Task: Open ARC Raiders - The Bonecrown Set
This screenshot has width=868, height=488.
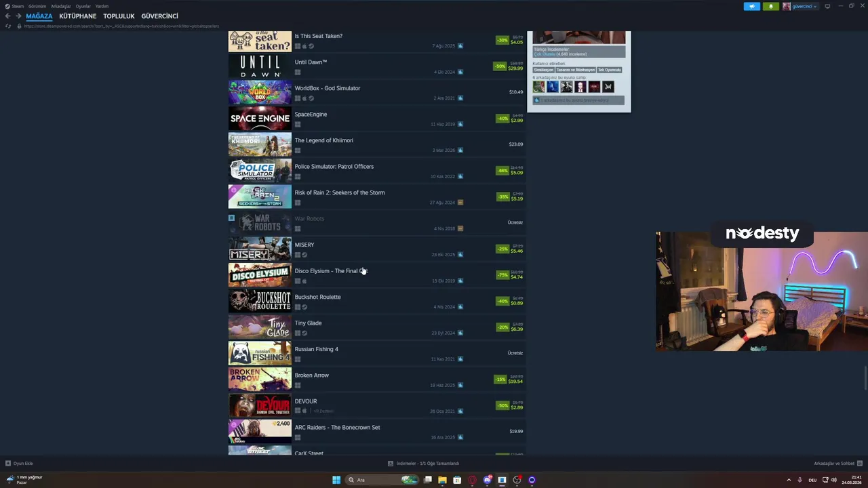Action: [377, 432]
